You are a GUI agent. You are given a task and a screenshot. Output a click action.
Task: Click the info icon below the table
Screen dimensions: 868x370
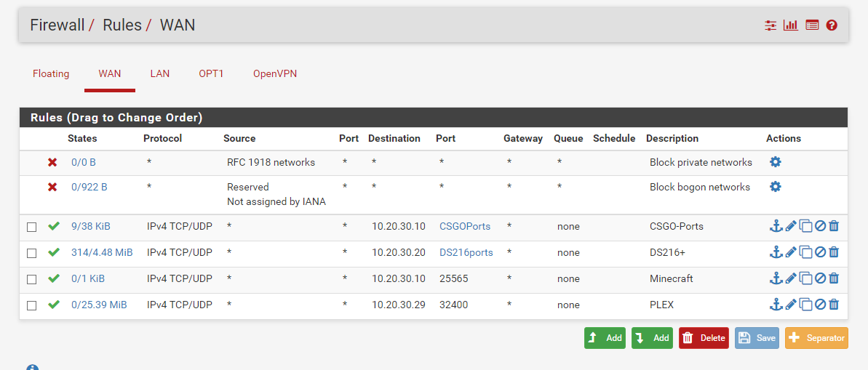point(33,367)
